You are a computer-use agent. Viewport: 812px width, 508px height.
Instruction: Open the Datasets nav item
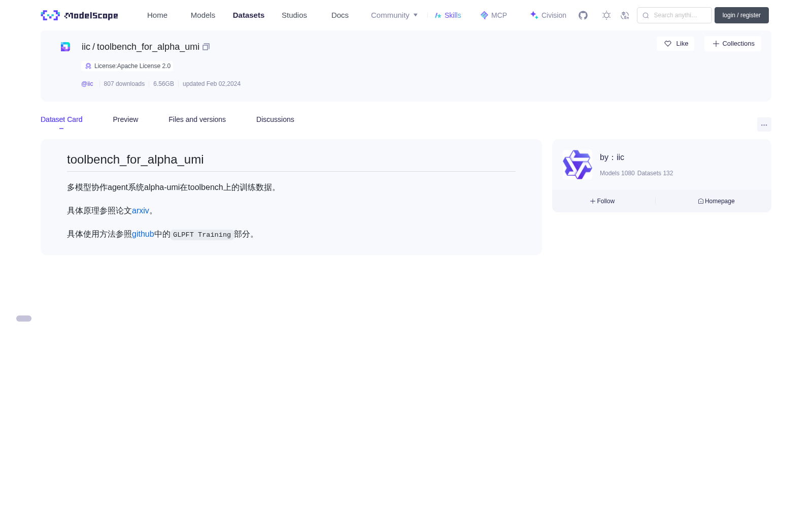[249, 15]
